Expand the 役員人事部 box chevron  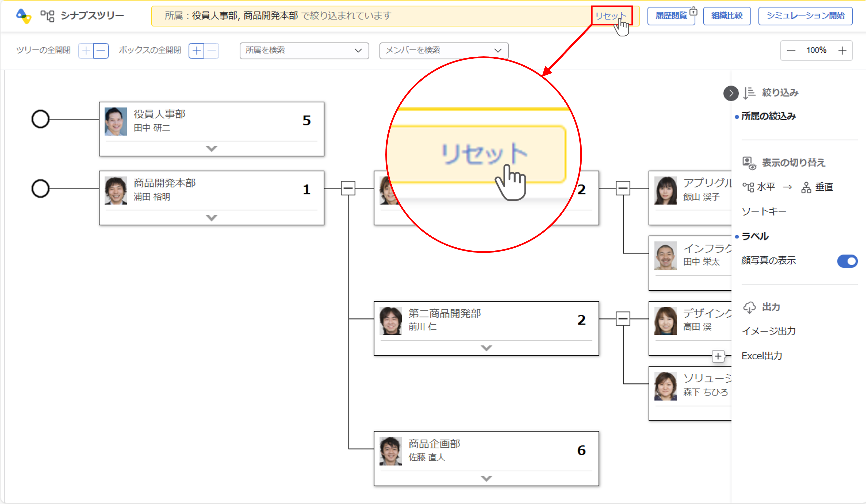point(211,149)
